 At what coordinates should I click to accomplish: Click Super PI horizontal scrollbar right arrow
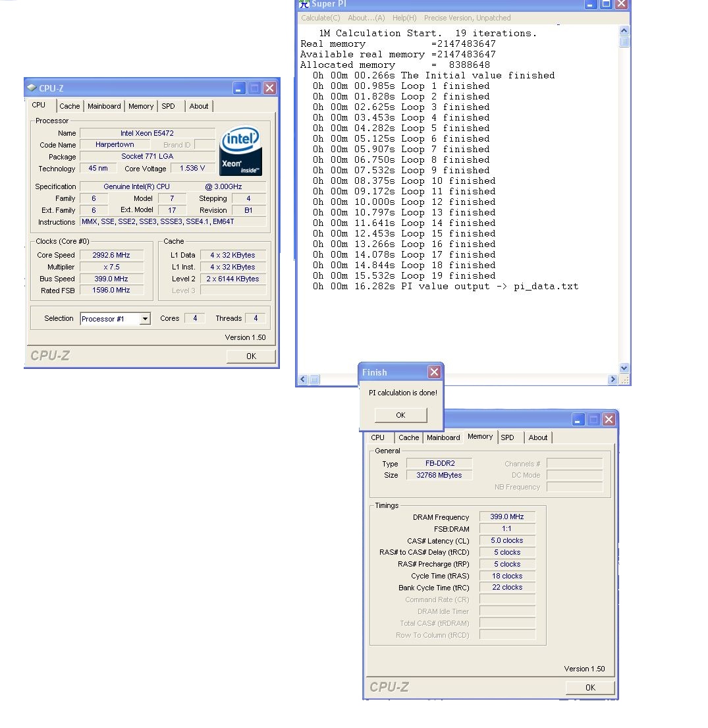[x=613, y=379]
